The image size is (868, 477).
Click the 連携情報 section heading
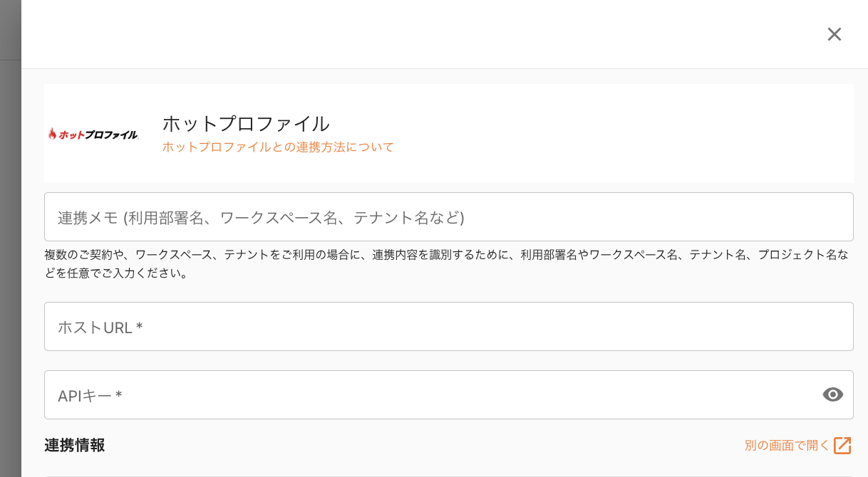click(x=75, y=446)
